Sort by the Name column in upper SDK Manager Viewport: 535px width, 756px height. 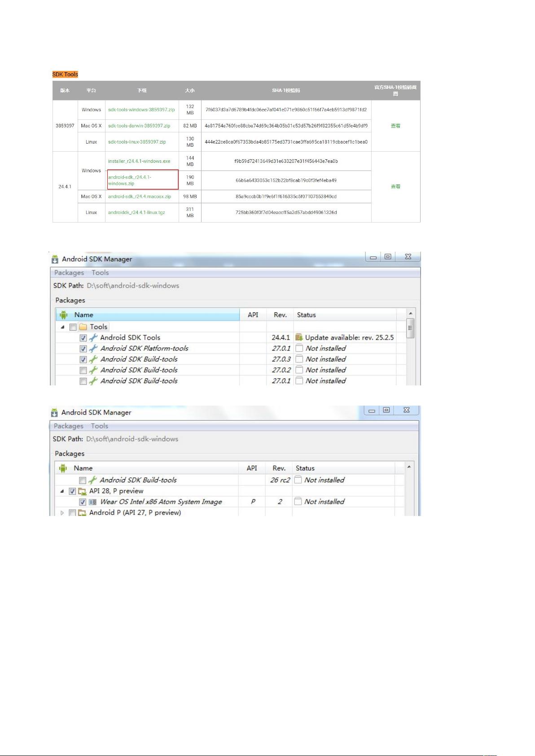coord(148,315)
